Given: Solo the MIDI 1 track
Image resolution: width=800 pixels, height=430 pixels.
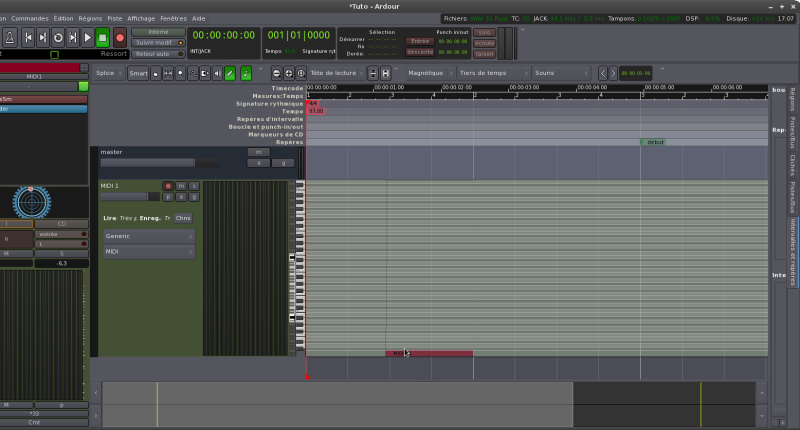Looking at the screenshot, I should 194,186.
